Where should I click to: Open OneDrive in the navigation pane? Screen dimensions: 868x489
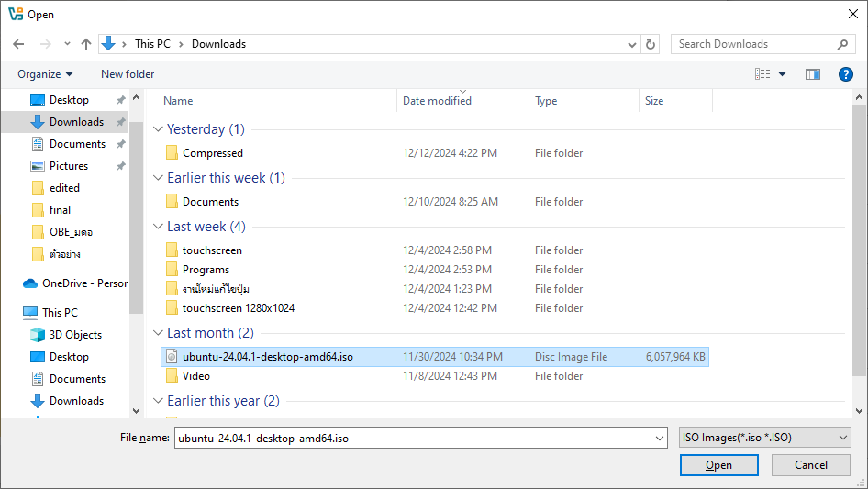point(84,283)
